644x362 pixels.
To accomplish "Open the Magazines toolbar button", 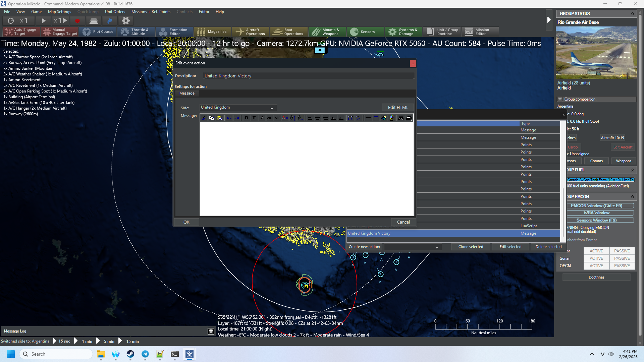I will click(212, 32).
